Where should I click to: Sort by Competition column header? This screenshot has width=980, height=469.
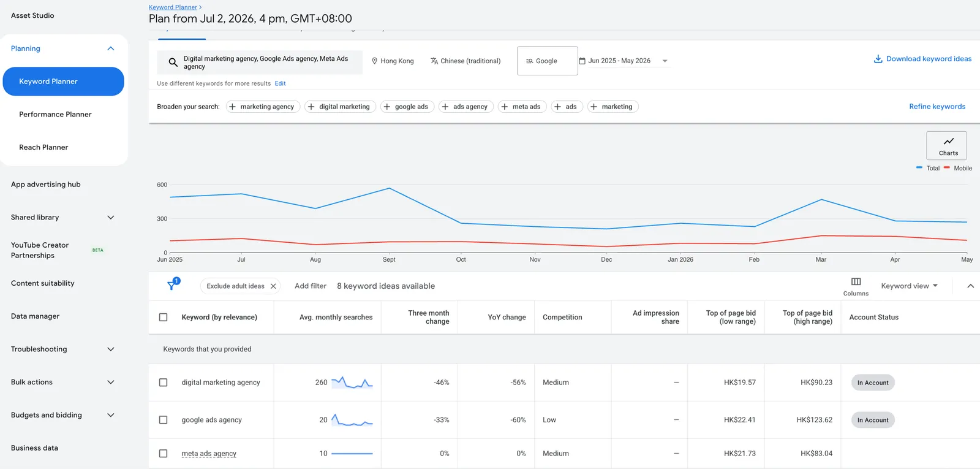(x=562, y=318)
